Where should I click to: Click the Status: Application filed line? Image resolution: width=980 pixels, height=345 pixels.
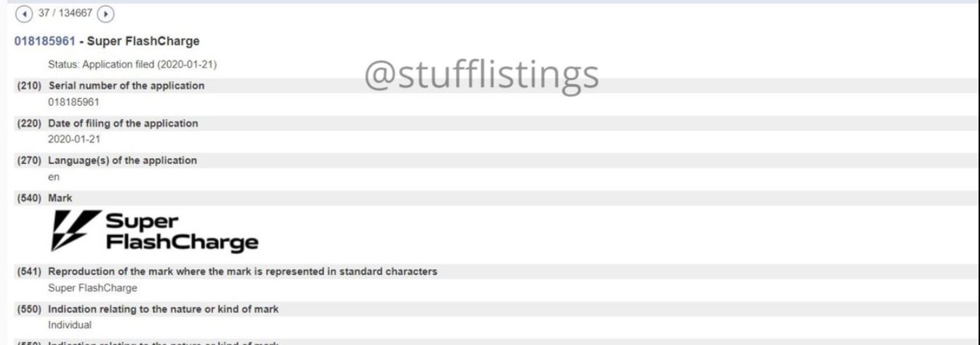tap(132, 65)
